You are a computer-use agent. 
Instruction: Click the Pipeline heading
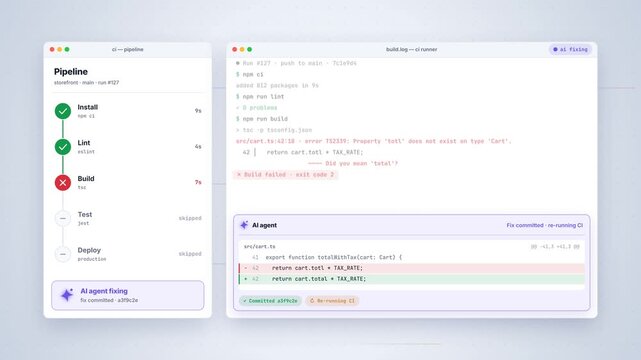click(x=71, y=72)
